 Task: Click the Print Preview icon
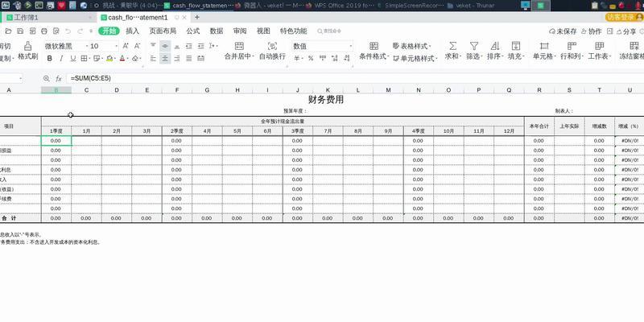click(x=56, y=31)
